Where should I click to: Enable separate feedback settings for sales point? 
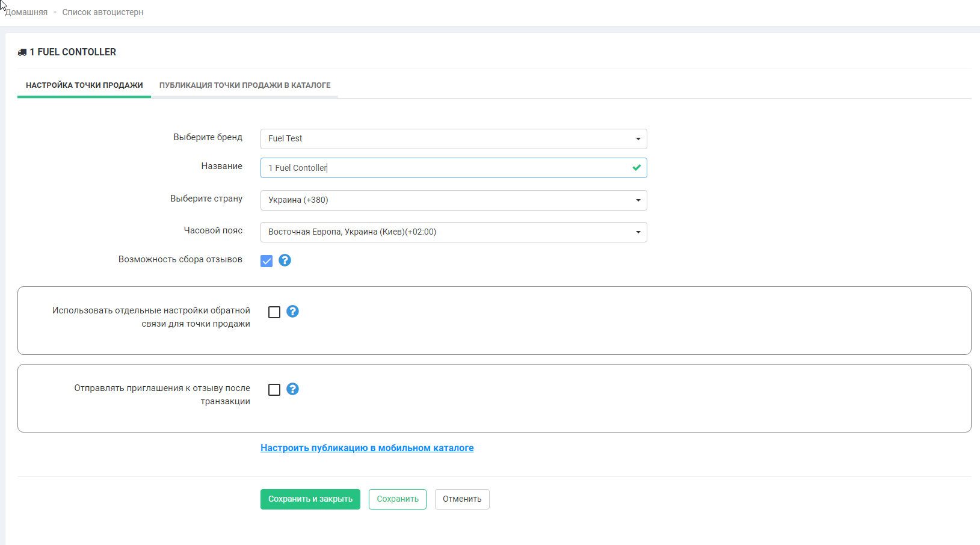click(274, 312)
